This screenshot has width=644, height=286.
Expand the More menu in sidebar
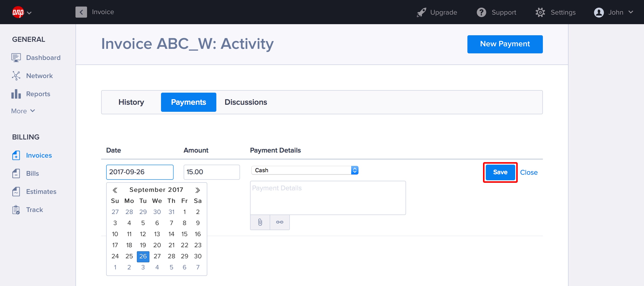click(x=23, y=111)
